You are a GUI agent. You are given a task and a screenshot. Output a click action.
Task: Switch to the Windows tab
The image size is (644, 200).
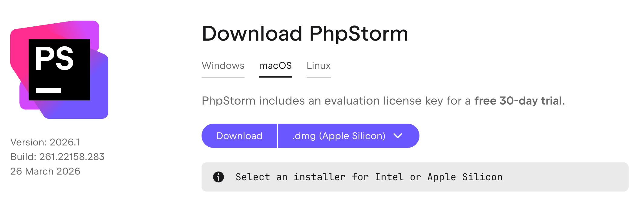[223, 66]
